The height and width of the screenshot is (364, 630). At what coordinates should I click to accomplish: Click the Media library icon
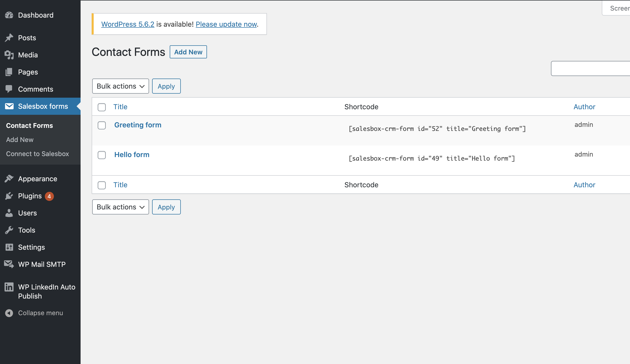[x=9, y=55]
